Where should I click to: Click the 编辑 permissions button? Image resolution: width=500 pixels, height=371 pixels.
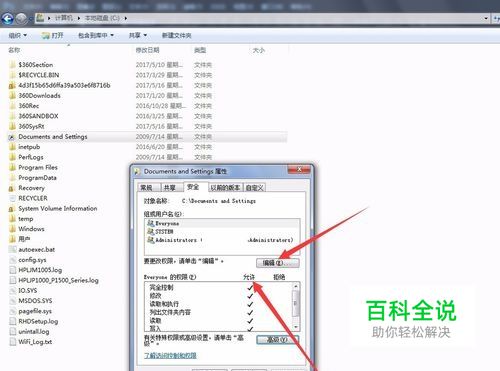[278, 263]
